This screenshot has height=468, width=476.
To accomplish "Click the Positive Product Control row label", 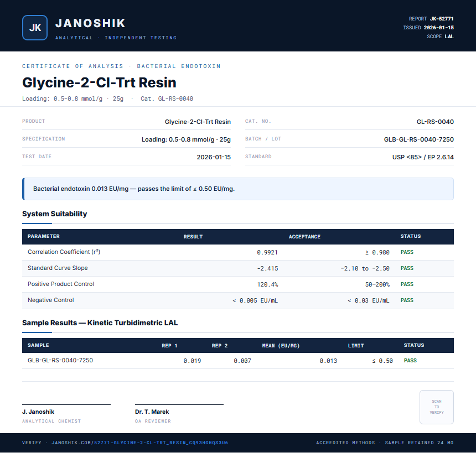I will 61,284.
